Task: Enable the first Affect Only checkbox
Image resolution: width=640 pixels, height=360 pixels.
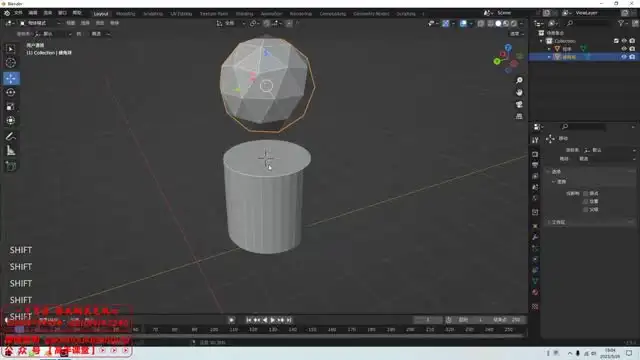Action: 586,193
